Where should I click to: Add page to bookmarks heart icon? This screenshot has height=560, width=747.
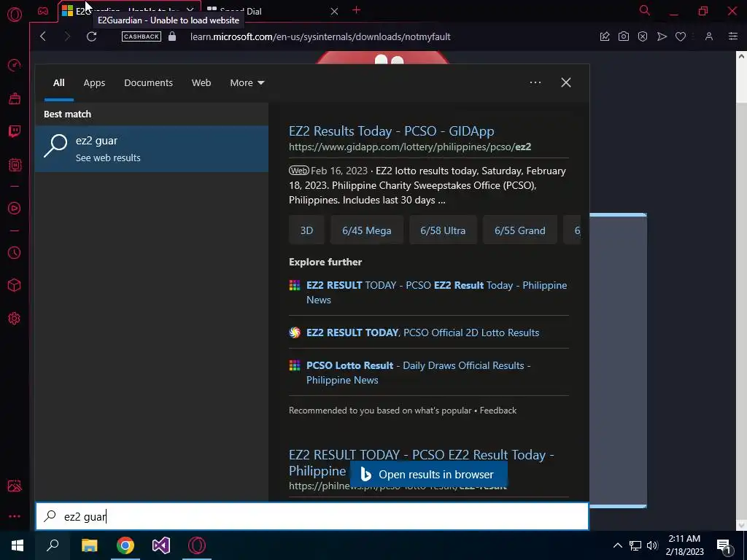(x=681, y=36)
